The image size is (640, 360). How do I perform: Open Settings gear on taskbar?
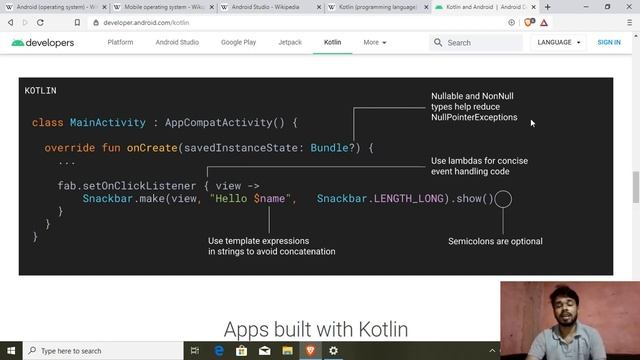333,351
